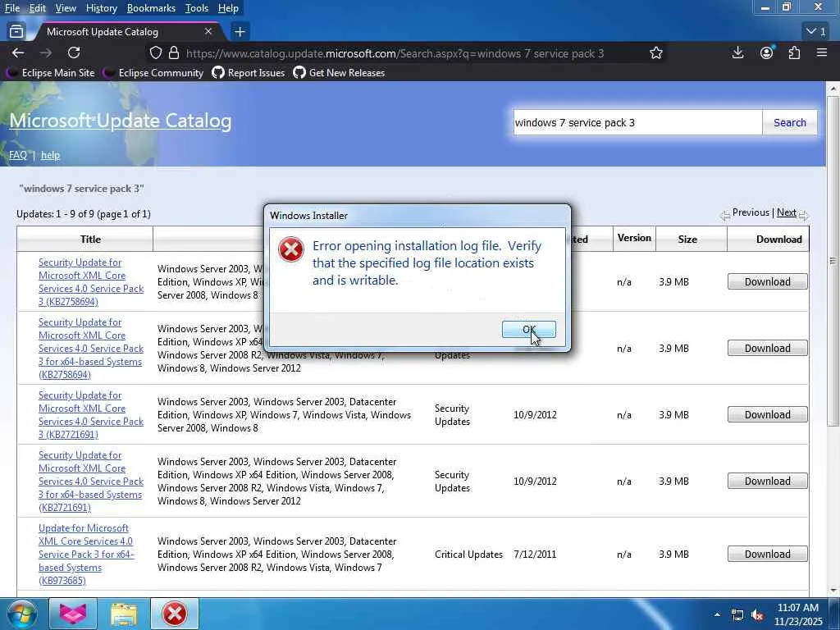Open the extensions puzzle icon

794,52
